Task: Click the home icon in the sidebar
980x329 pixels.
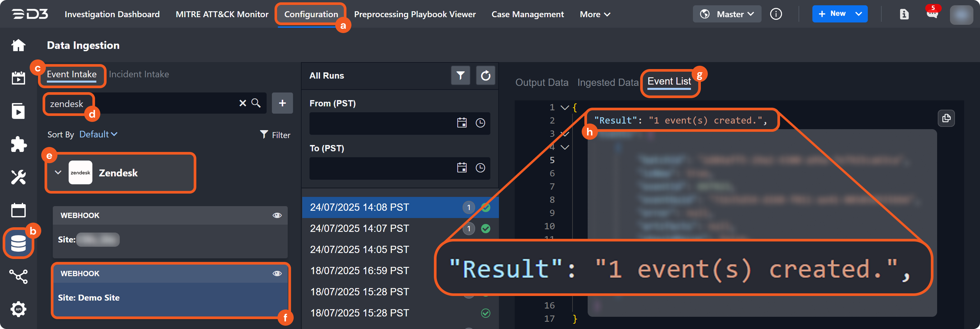Action: tap(18, 45)
